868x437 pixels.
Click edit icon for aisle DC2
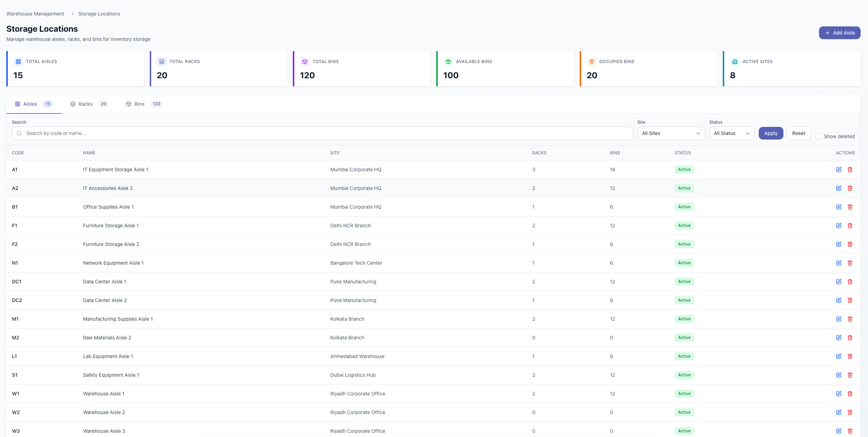(x=838, y=300)
